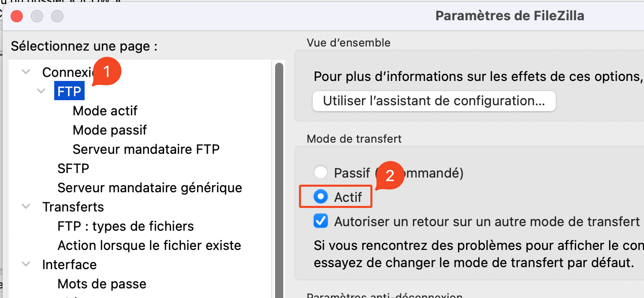Image resolution: width=644 pixels, height=298 pixels.
Task: Open the Mode actif settings page
Action: 105,111
